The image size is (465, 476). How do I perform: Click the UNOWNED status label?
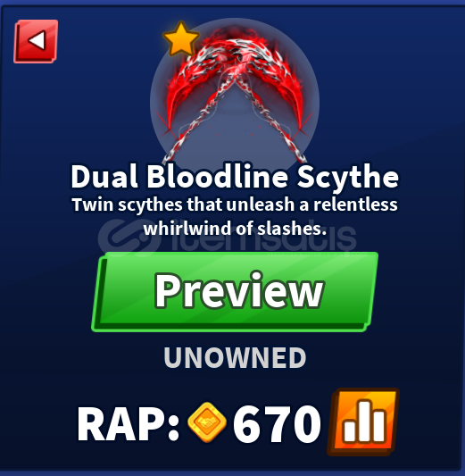pyautogui.click(x=235, y=357)
